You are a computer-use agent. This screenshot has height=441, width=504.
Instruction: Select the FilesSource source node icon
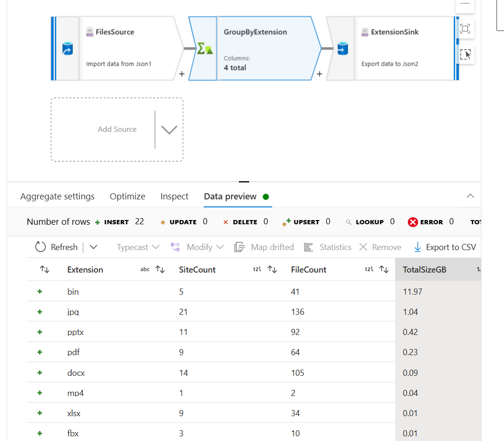click(x=67, y=48)
